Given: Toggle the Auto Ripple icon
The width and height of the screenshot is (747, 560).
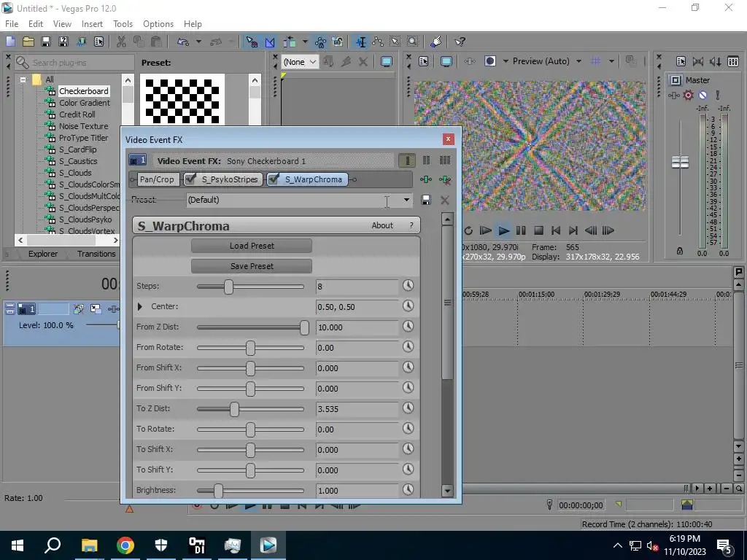Looking at the screenshot, I should point(290,42).
